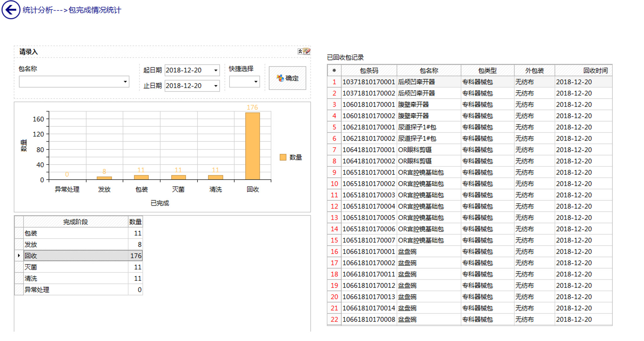Select the 异常处理 row in stage table
The width and height of the screenshot is (644, 341).
(x=75, y=290)
